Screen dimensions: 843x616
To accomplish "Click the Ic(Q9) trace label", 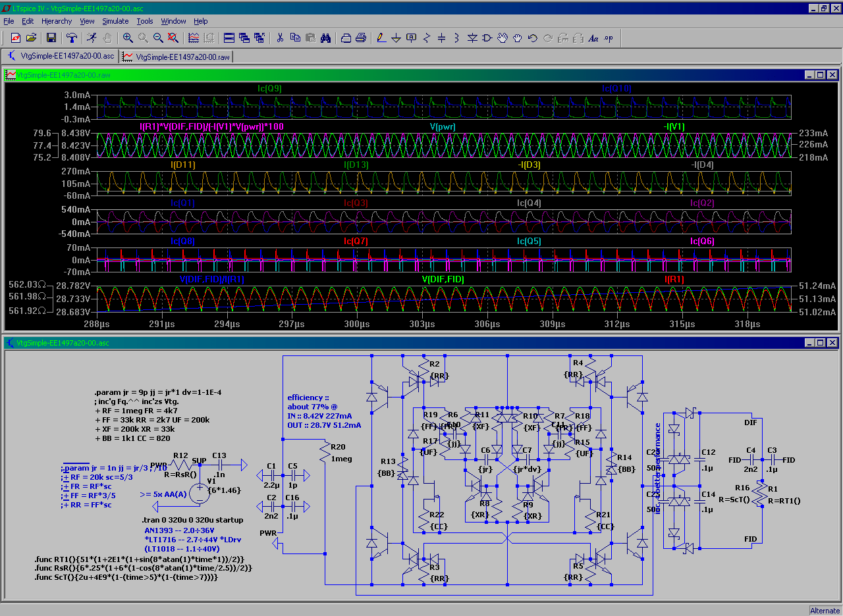I will pyautogui.click(x=269, y=88).
